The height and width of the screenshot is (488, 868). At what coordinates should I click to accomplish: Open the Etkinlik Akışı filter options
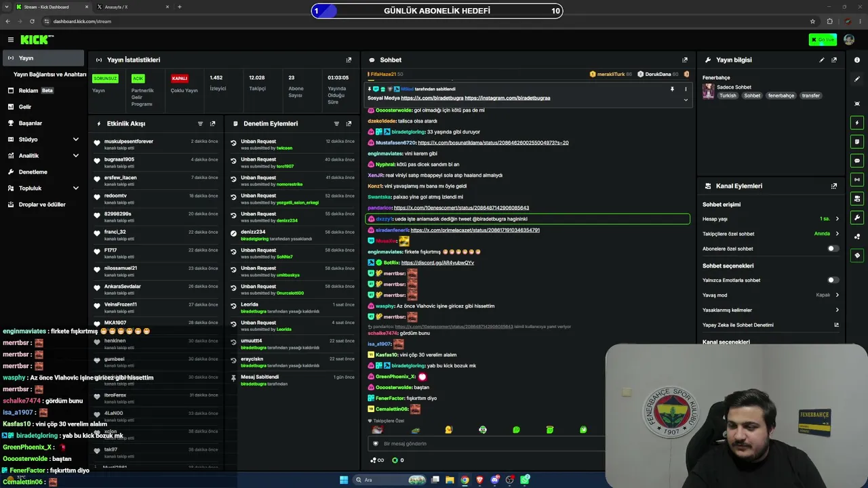pyautogui.click(x=200, y=124)
